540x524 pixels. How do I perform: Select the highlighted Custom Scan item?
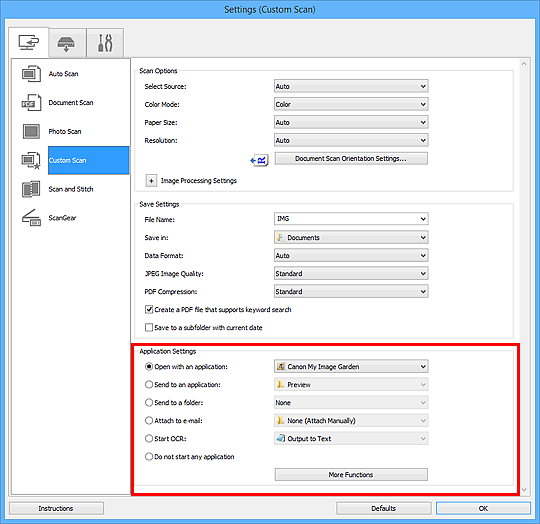[89, 160]
